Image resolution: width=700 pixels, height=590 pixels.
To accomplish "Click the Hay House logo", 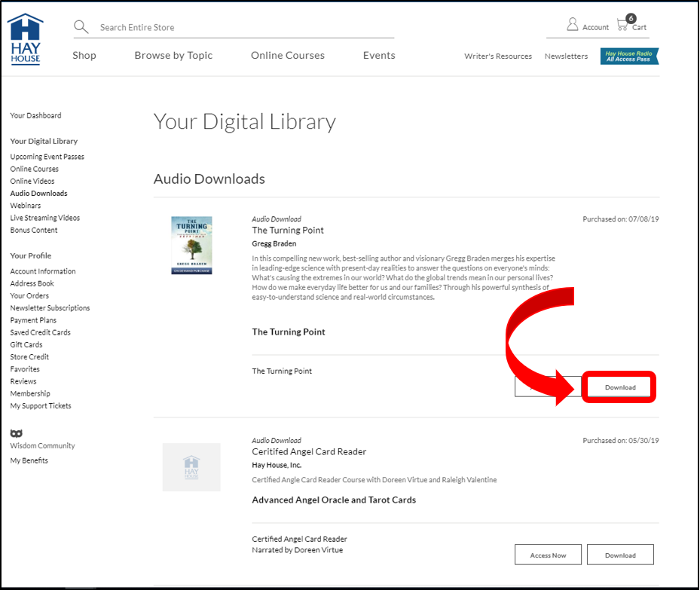I will (26, 39).
